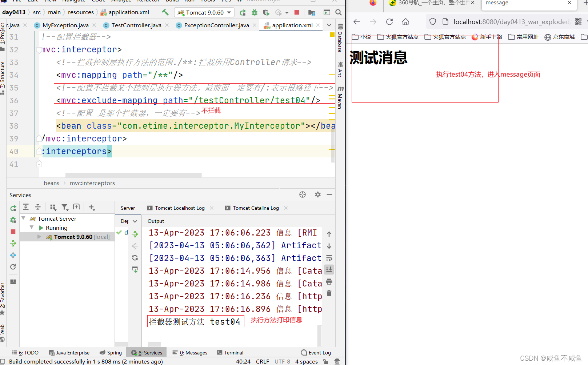The width and height of the screenshot is (588, 365).
Task: Click the browser address bar URL
Action: 512,22
